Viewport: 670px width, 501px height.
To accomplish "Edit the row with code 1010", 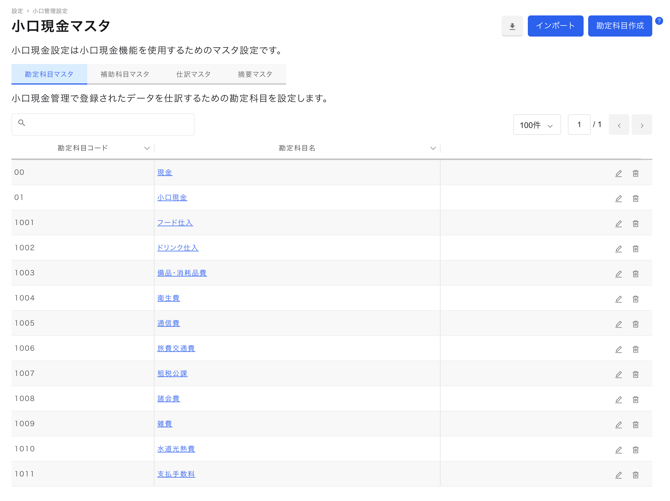I will [618, 451].
